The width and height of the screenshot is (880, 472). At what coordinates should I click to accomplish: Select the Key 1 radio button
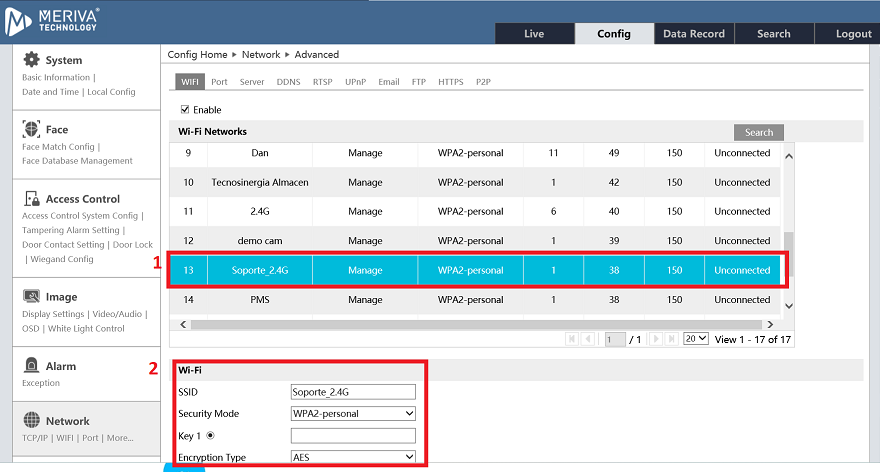point(212,436)
